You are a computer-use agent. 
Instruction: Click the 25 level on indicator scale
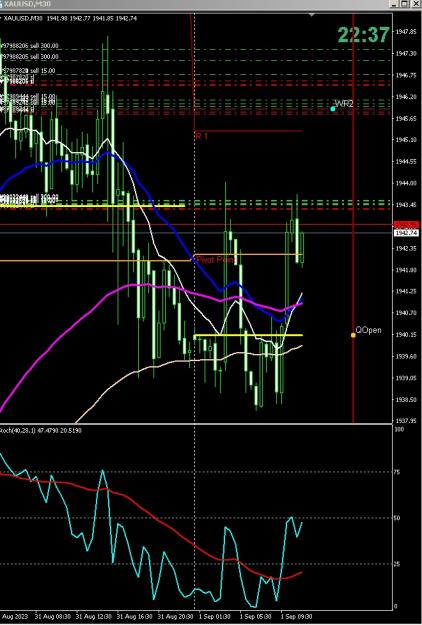[x=396, y=564]
